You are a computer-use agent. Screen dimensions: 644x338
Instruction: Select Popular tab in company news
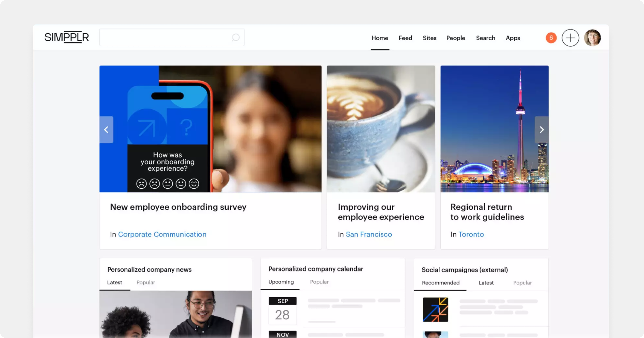coord(146,282)
